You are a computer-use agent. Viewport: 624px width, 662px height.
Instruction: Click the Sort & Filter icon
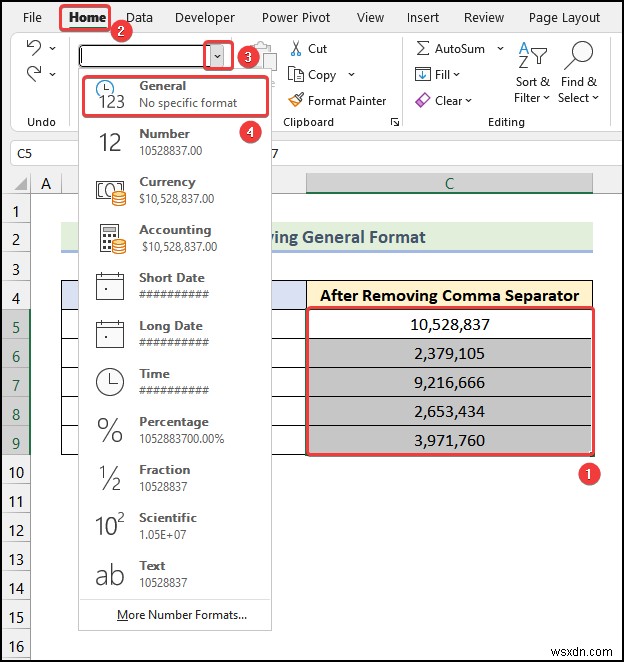[532, 55]
